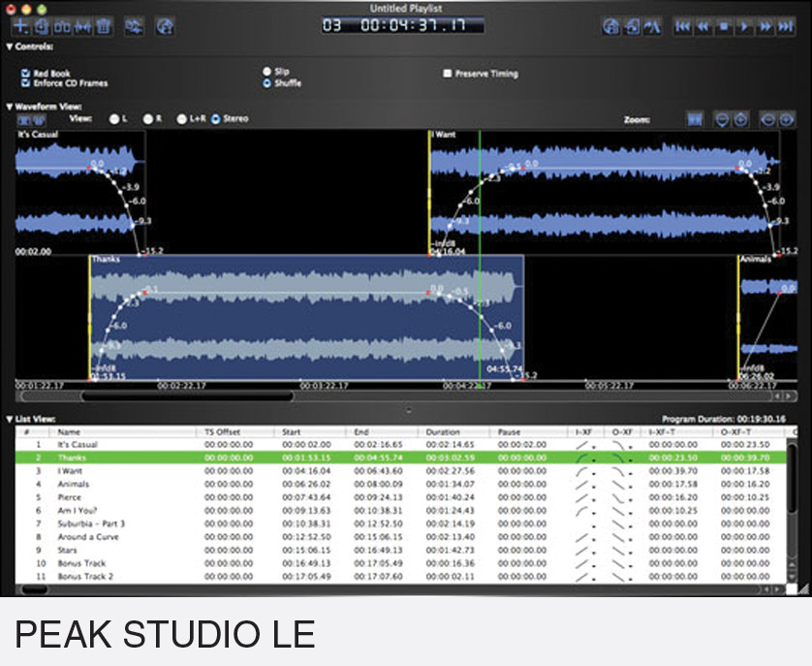Click the list view vertical scrollbar thumb
Screen dimensions: 812x666
[x=792, y=476]
